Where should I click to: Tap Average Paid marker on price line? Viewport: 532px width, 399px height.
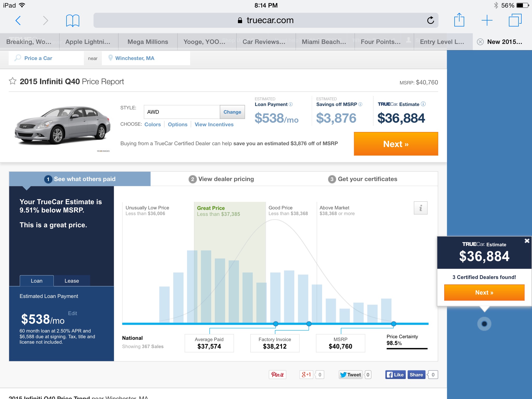coord(276,324)
